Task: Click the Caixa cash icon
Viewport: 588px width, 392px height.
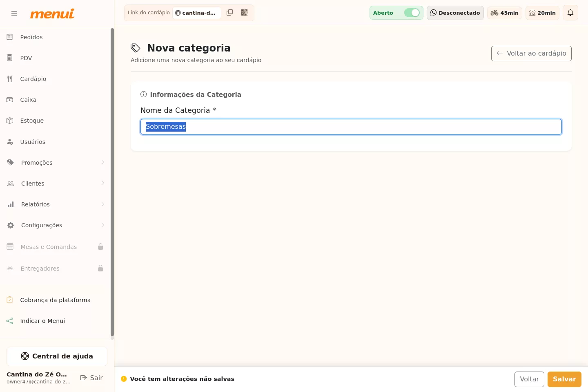Action: [10, 100]
